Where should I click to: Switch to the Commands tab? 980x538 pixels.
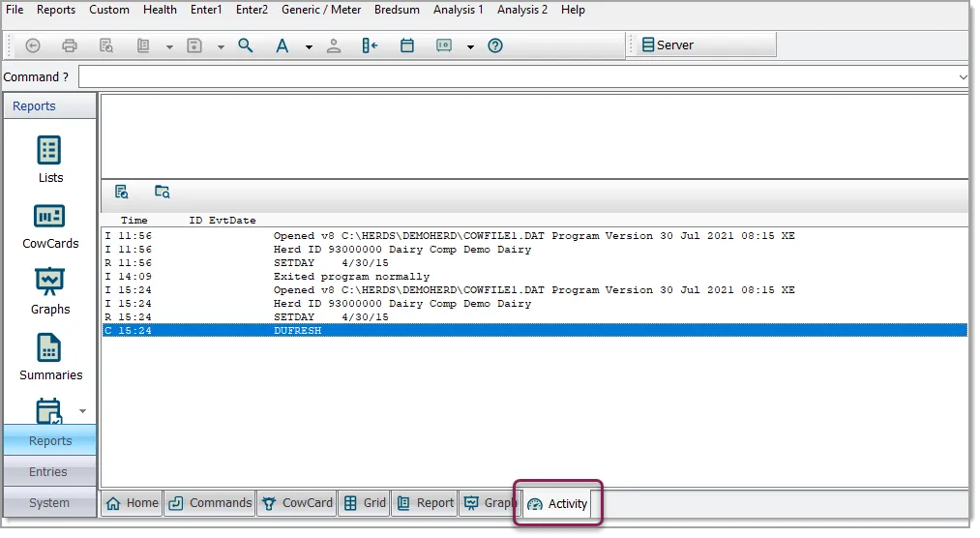tap(210, 503)
